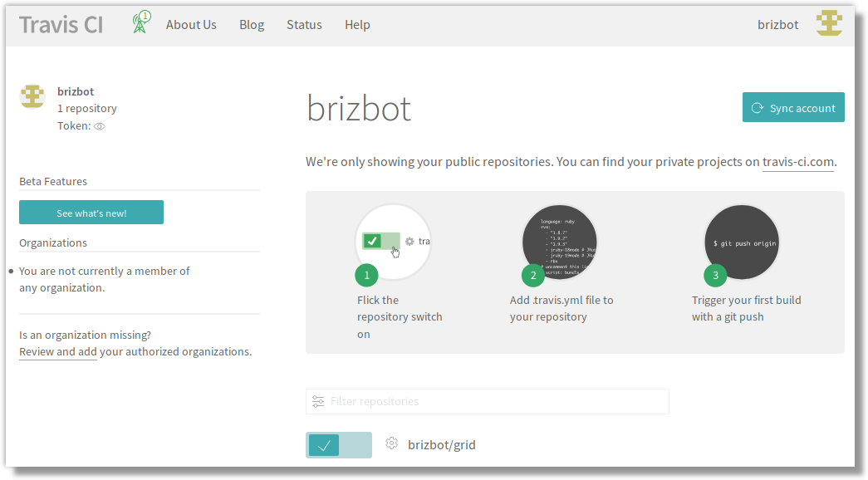Go to the Blog page
This screenshot has height=480, width=868.
point(252,25)
